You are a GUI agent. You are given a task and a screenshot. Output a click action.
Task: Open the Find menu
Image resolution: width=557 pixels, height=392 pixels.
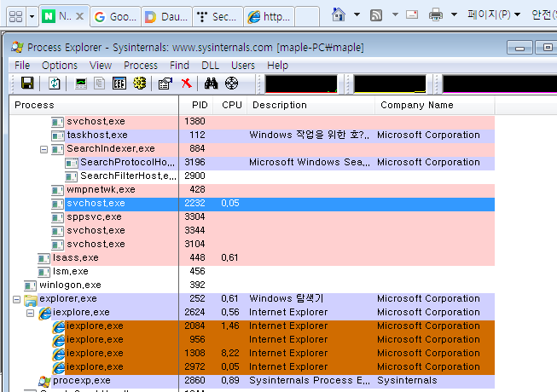[x=179, y=66]
